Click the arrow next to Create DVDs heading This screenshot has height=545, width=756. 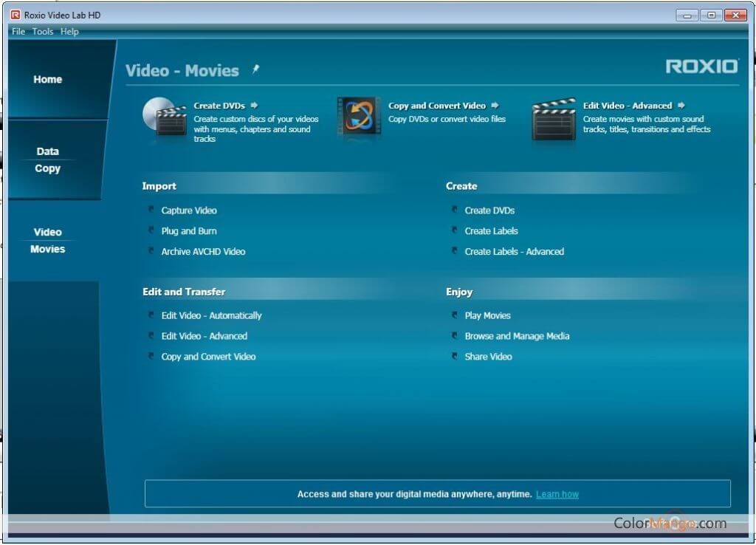coord(254,105)
